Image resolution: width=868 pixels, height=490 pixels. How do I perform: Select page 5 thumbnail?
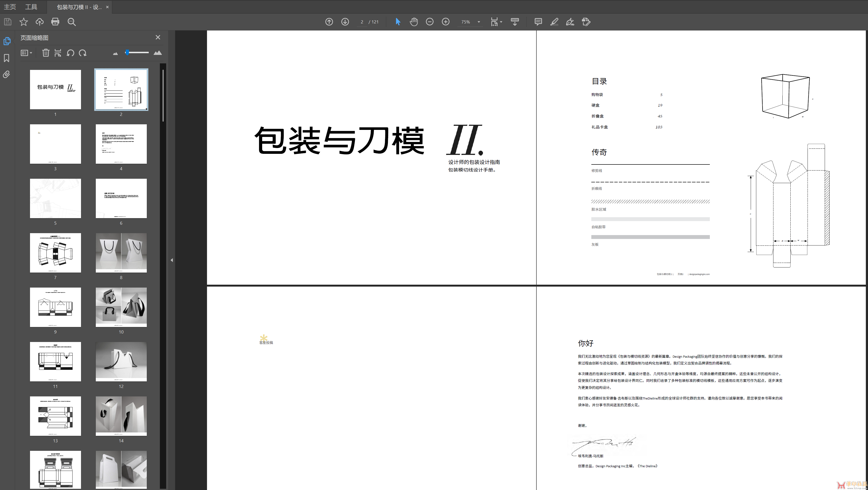pyautogui.click(x=55, y=199)
